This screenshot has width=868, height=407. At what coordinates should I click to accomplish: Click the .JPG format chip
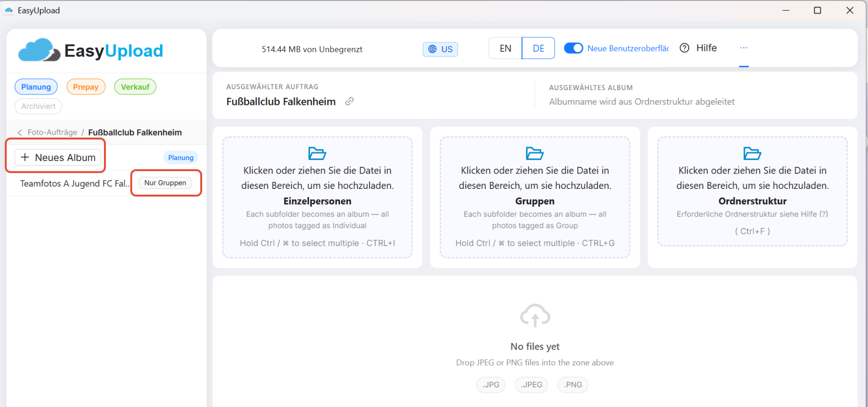click(491, 384)
